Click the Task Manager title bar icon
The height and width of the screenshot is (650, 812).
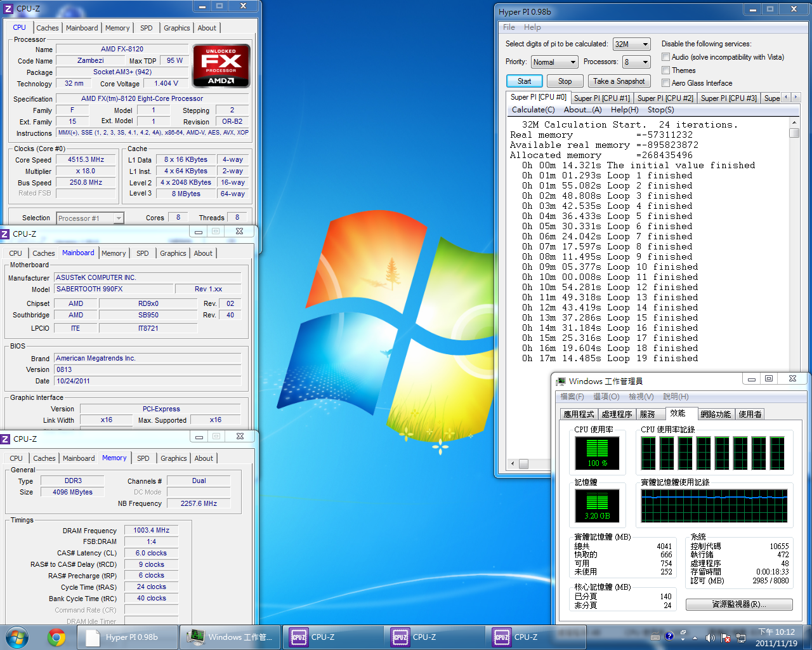point(561,381)
